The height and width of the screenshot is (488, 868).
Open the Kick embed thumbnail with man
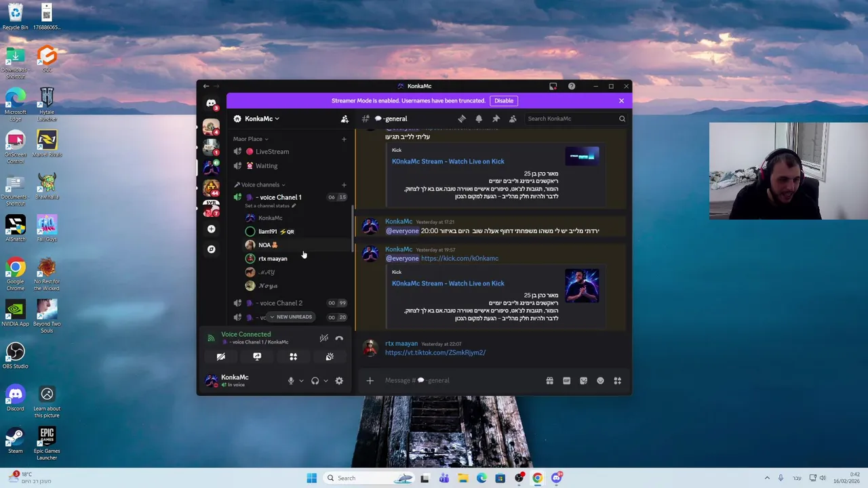(x=582, y=286)
